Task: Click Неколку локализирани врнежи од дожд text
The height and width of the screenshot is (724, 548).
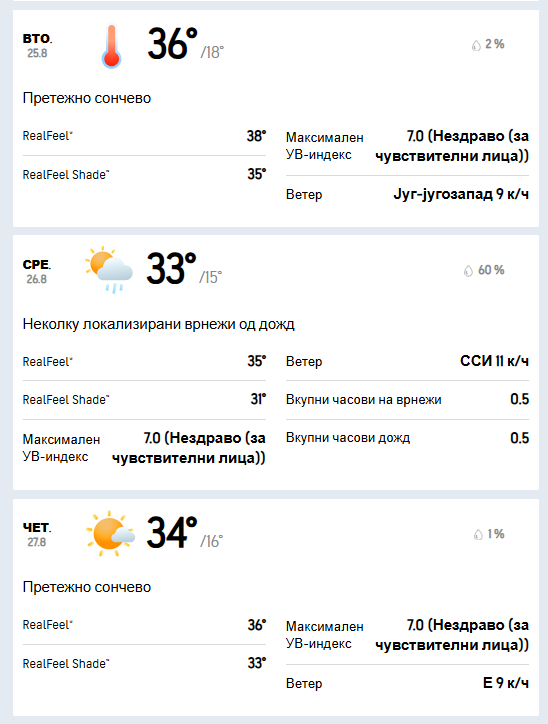Action: pyautogui.click(x=158, y=324)
